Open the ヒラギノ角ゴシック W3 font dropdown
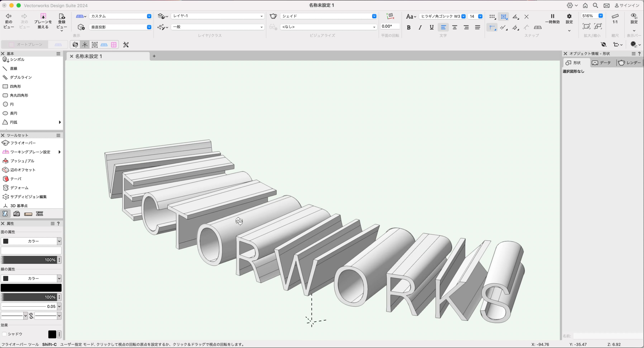644x348 pixels. [442, 16]
